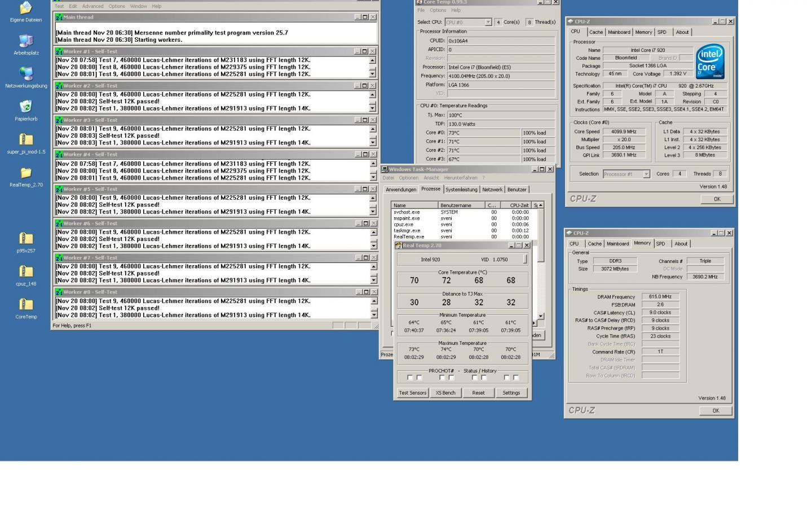The width and height of the screenshot is (812, 508).
Task: Sort processes by the Name column header
Action: [415, 205]
